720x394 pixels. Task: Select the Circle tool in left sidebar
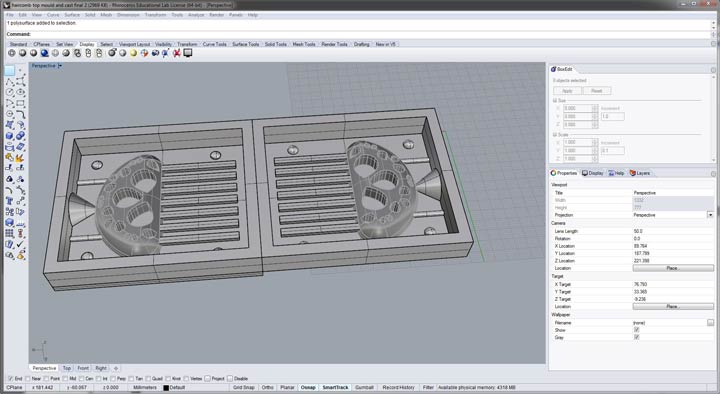pos(9,92)
